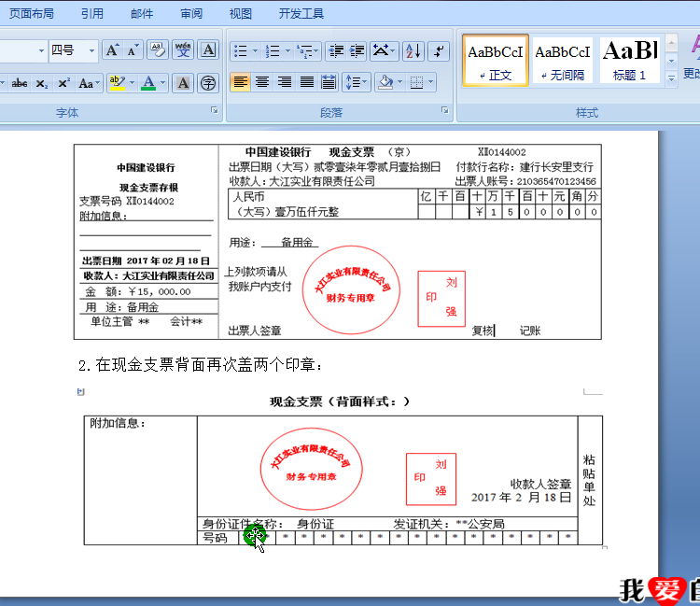Click the Sort (A-Z) icon
This screenshot has width=700, height=606.
tap(413, 51)
